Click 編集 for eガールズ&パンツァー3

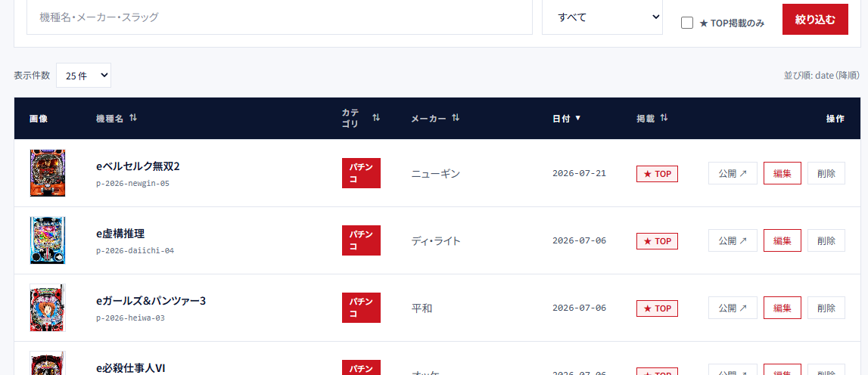click(x=782, y=308)
